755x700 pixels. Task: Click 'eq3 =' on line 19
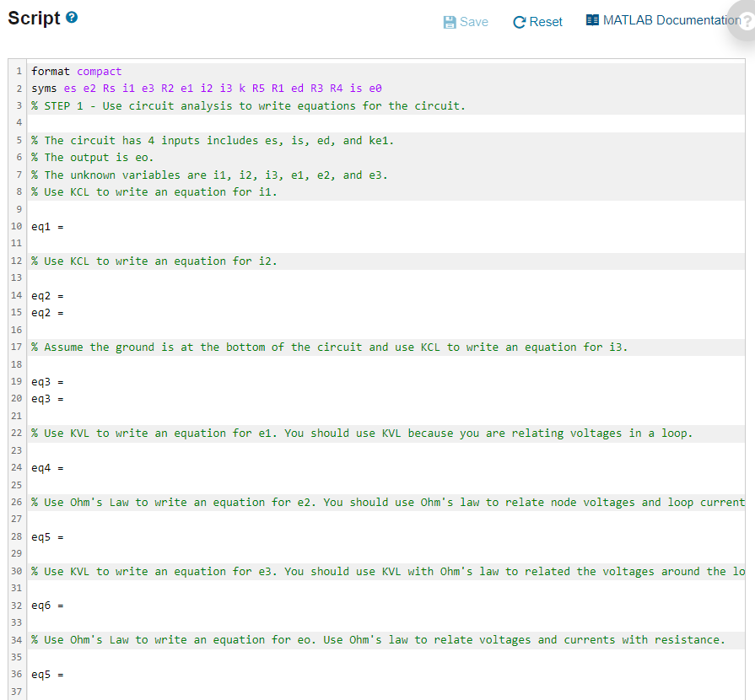47,382
